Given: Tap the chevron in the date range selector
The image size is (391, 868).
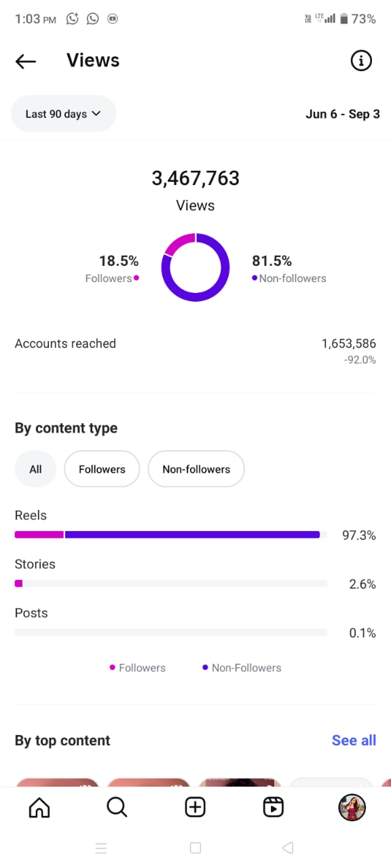Looking at the screenshot, I should (x=96, y=114).
